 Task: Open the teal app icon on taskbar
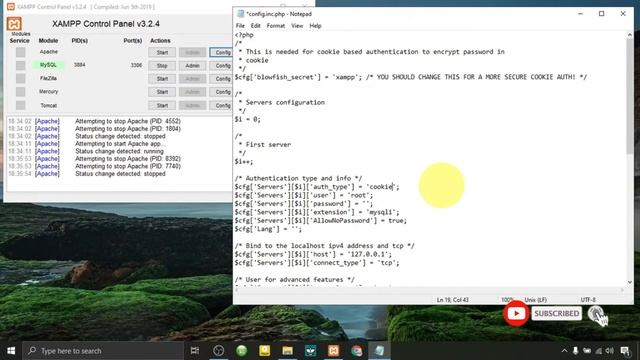pos(311,351)
